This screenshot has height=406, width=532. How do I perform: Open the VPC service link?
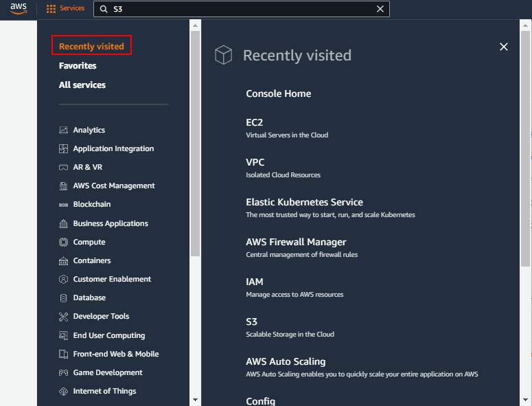255,162
